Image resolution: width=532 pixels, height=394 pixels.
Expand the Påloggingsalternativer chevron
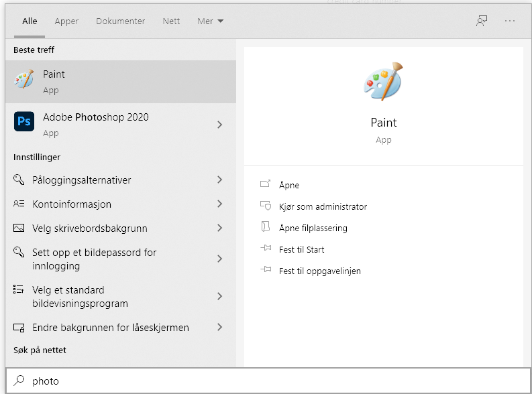click(x=219, y=180)
